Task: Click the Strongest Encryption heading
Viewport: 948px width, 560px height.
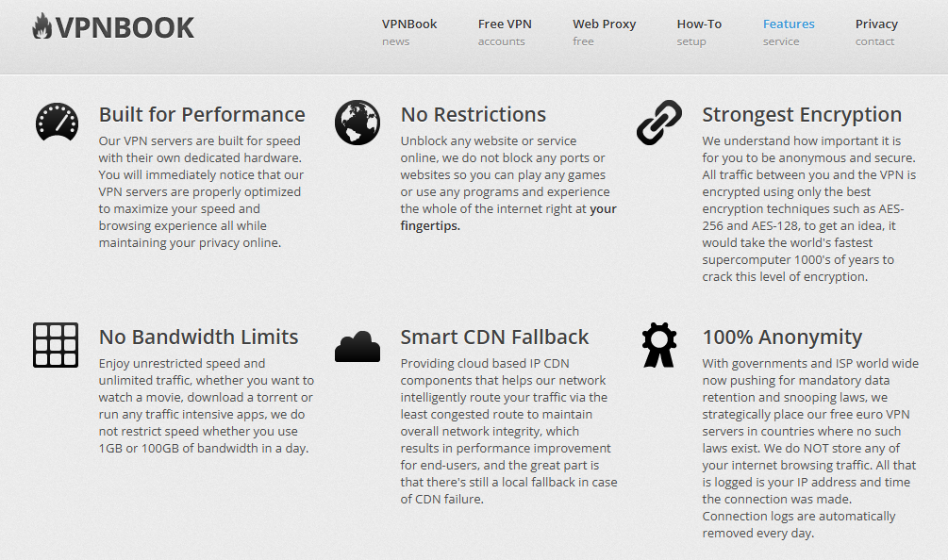Action: tap(802, 115)
